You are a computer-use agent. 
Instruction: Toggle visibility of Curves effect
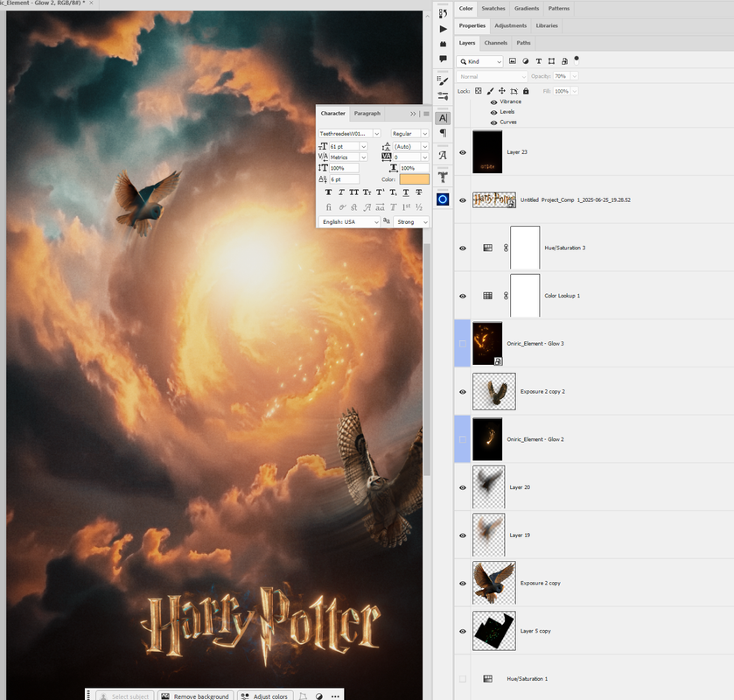[x=493, y=122]
